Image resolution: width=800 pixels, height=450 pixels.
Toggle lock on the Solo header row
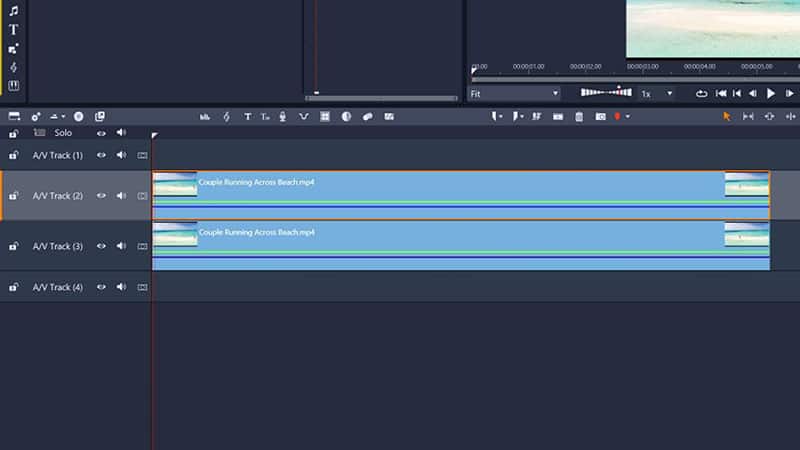pos(14,133)
